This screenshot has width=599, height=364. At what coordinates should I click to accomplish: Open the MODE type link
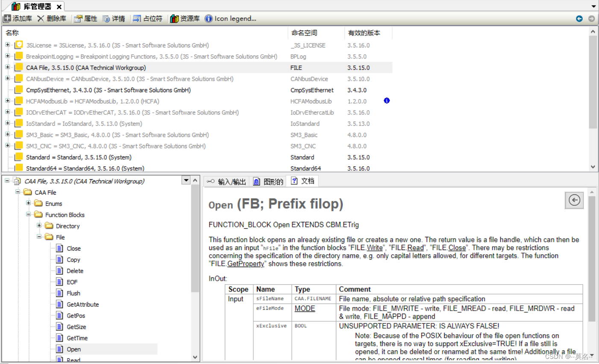[x=305, y=309]
